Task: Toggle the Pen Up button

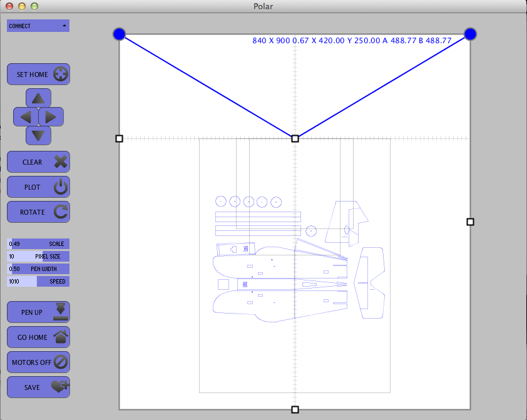Action: coord(38,312)
